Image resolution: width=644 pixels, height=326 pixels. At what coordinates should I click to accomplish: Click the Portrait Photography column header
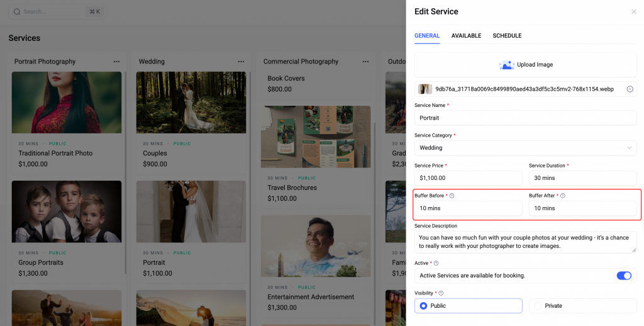point(45,61)
